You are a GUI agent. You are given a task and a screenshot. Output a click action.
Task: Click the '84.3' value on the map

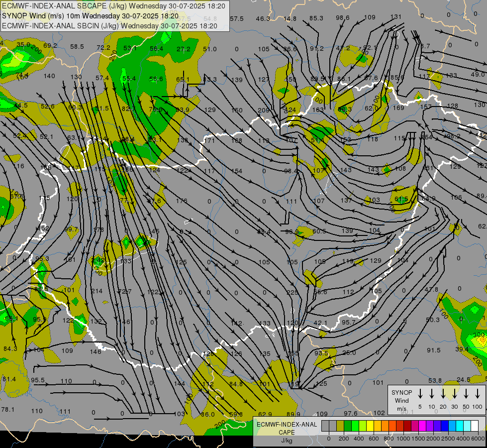(x=10, y=348)
